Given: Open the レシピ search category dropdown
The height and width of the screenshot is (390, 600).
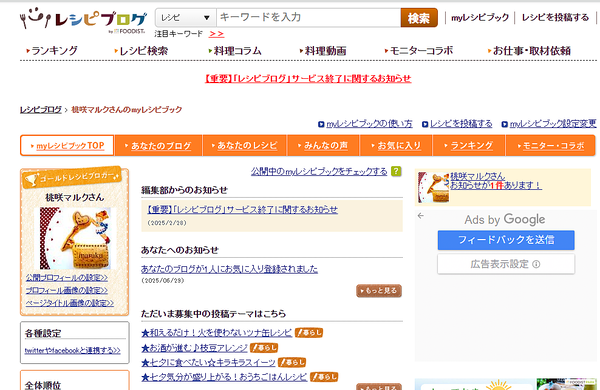Looking at the screenshot, I should 186,18.
